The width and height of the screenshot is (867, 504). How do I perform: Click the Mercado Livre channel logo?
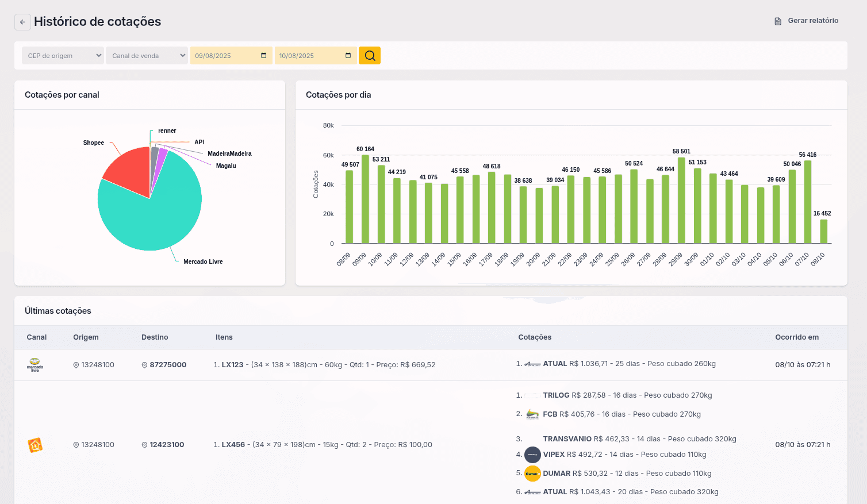35,365
